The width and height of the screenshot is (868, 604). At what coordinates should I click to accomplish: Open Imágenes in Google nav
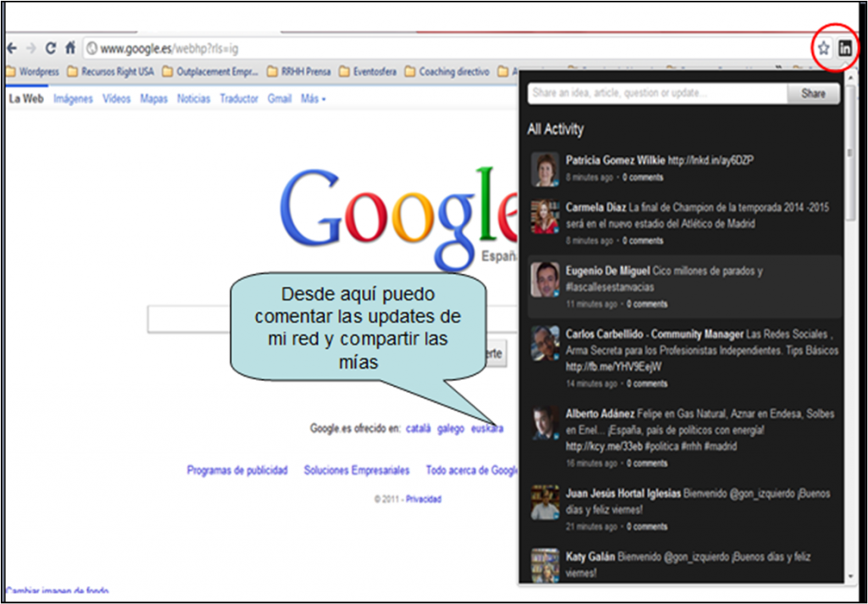tap(73, 98)
